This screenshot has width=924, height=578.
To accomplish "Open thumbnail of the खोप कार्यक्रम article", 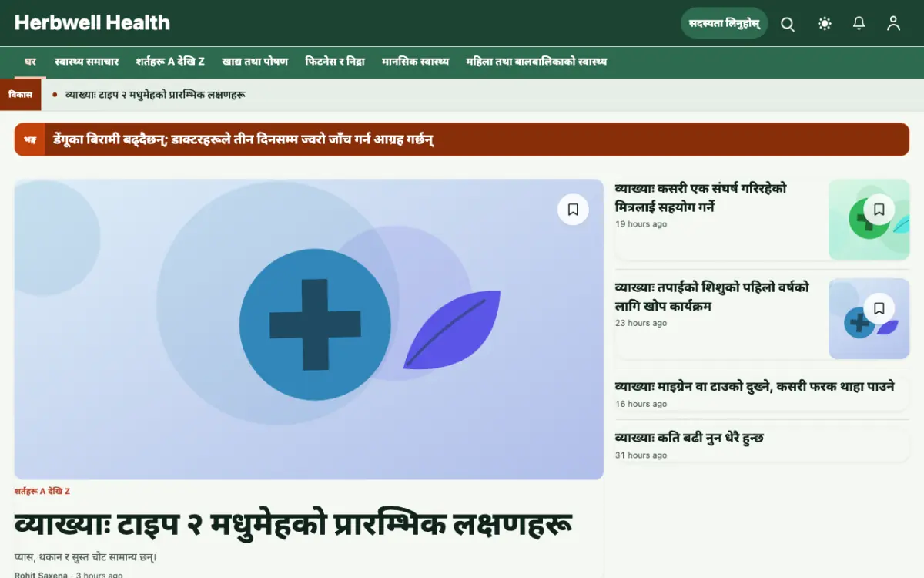I will pyautogui.click(x=869, y=318).
